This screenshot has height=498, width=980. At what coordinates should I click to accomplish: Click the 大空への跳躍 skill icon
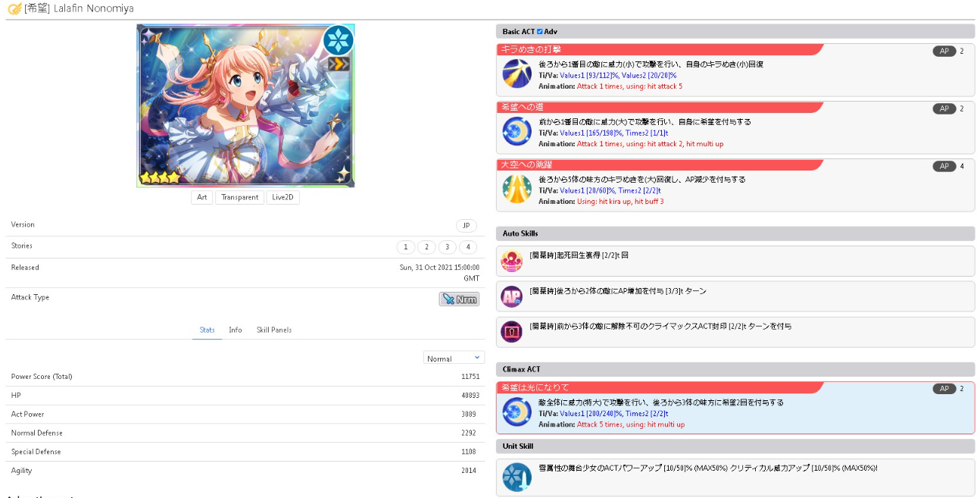tap(517, 189)
